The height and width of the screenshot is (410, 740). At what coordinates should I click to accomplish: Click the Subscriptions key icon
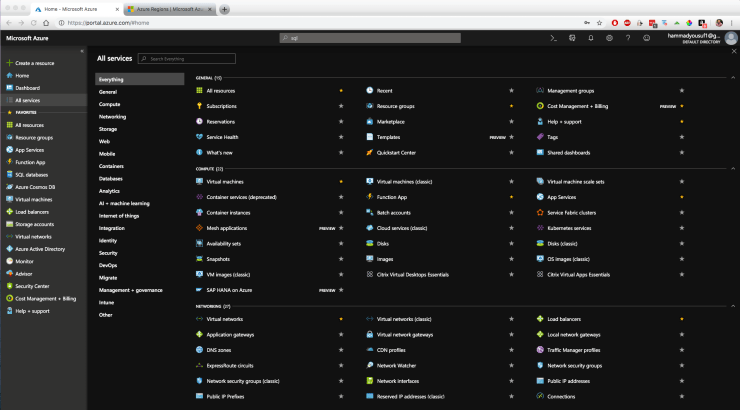pyautogui.click(x=199, y=106)
